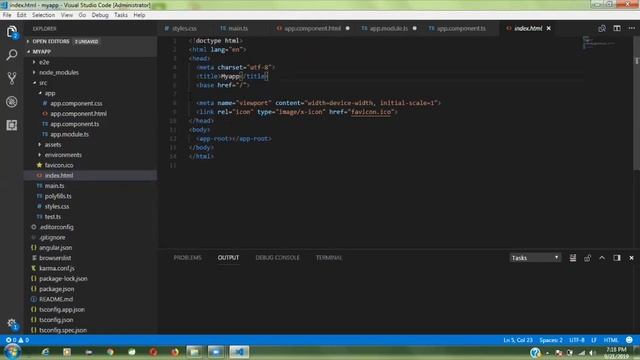The width and height of the screenshot is (640, 360).
Task: Click errors and warnings status icon
Action: (x=17, y=340)
